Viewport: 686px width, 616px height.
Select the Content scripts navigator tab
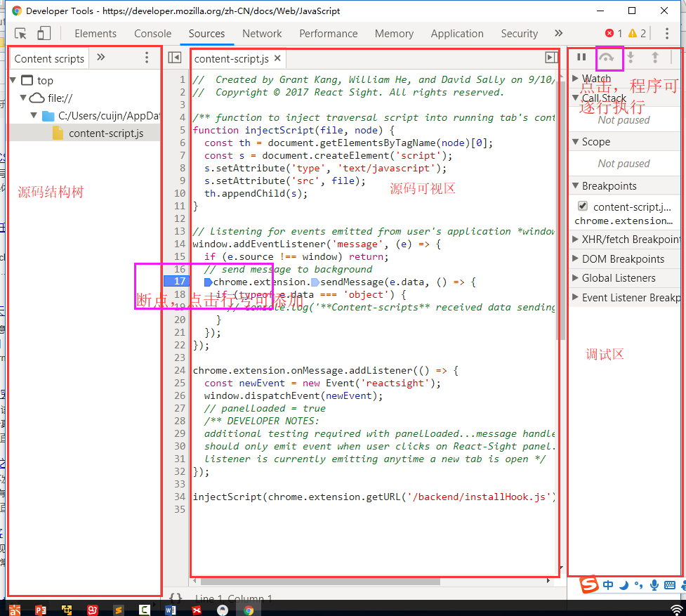[x=49, y=58]
